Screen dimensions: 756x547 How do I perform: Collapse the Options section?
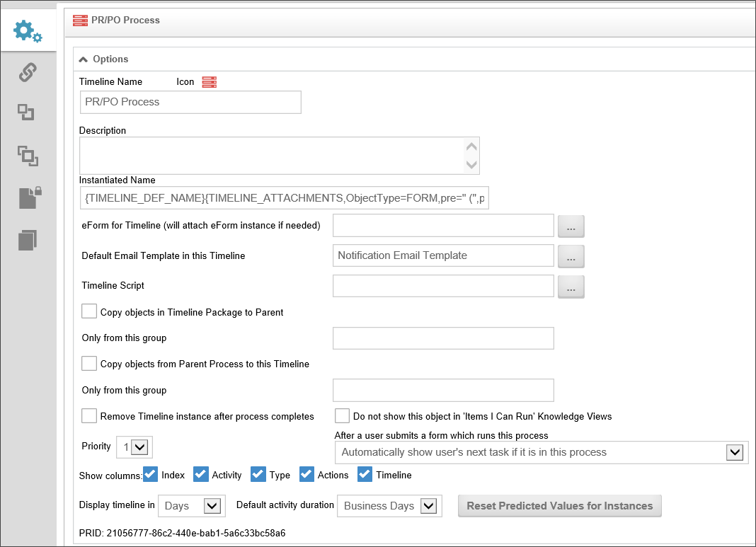click(x=84, y=59)
